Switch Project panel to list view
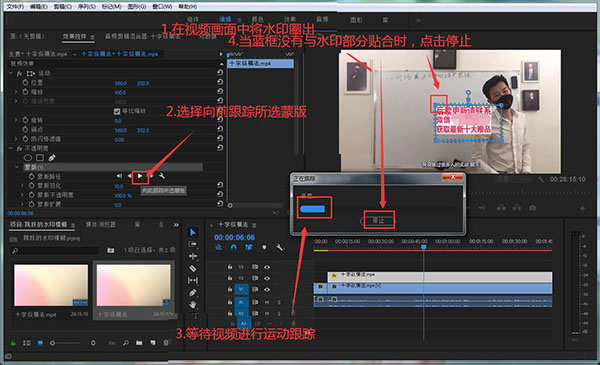600x365 pixels. coord(26,343)
